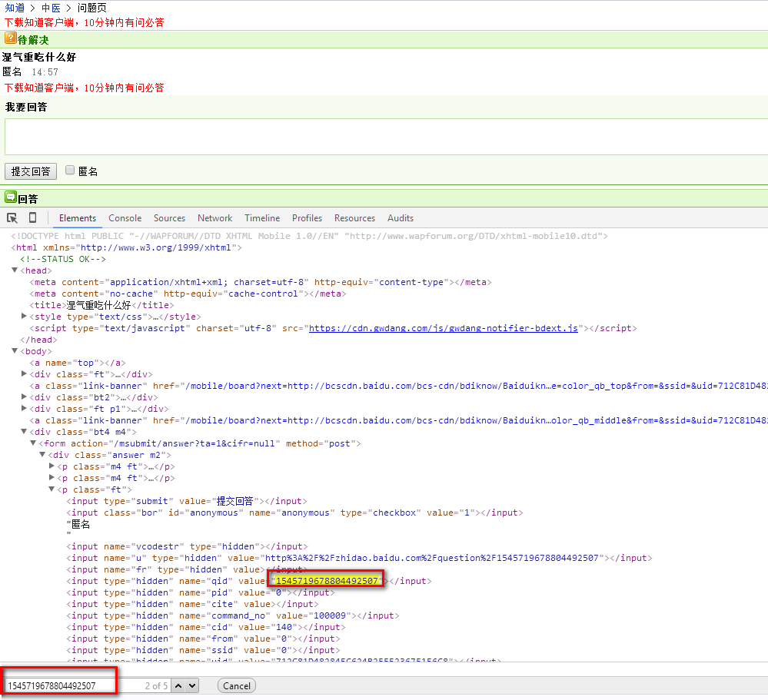
Task: Click the 中医 breadcrumb link
Action: (x=51, y=8)
